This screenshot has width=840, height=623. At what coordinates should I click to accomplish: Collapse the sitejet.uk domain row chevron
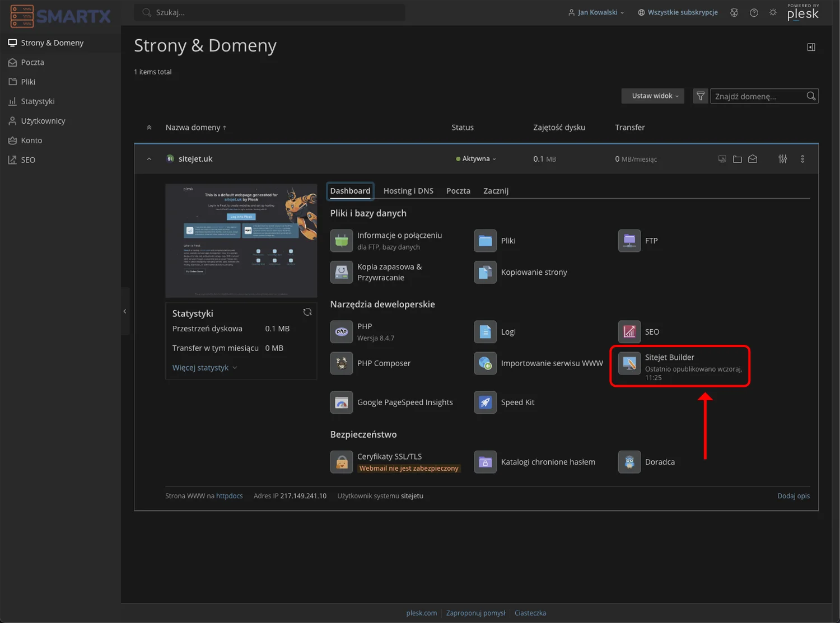(149, 158)
